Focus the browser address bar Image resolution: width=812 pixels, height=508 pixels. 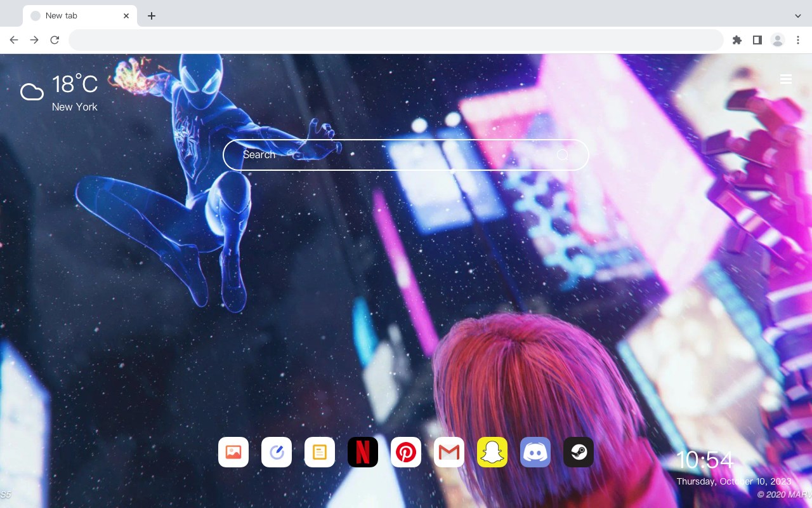coord(396,40)
